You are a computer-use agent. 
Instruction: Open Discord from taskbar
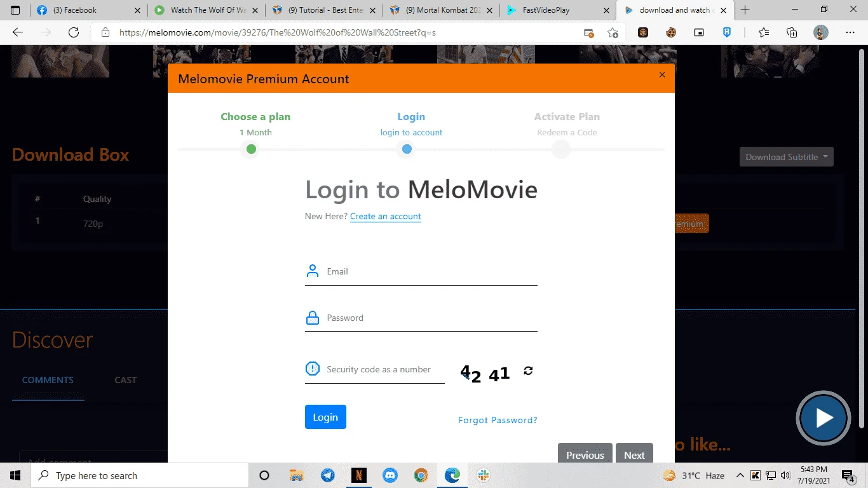[x=390, y=475]
